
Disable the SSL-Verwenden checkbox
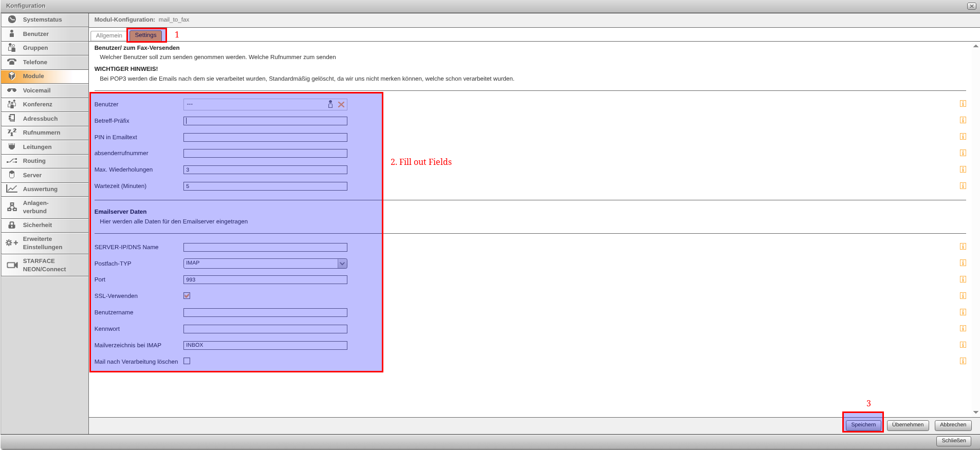point(187,296)
